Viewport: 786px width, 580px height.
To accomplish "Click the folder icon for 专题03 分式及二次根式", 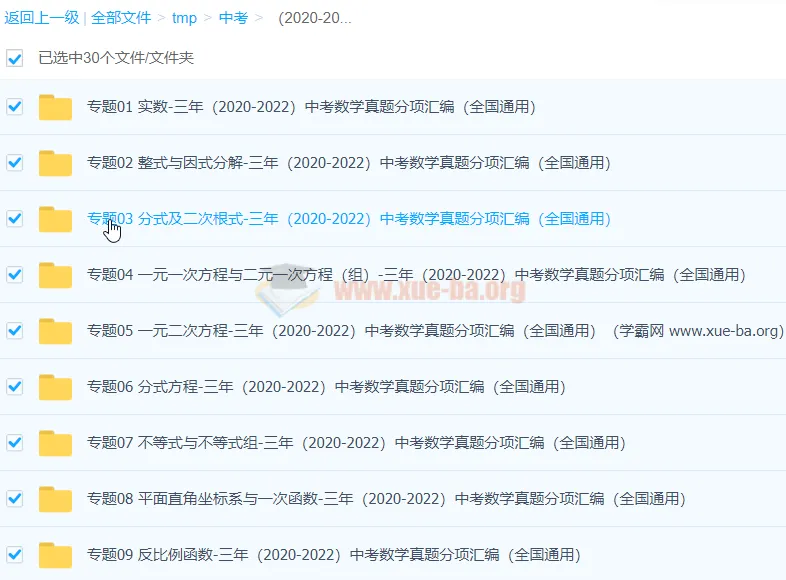I will (55, 219).
